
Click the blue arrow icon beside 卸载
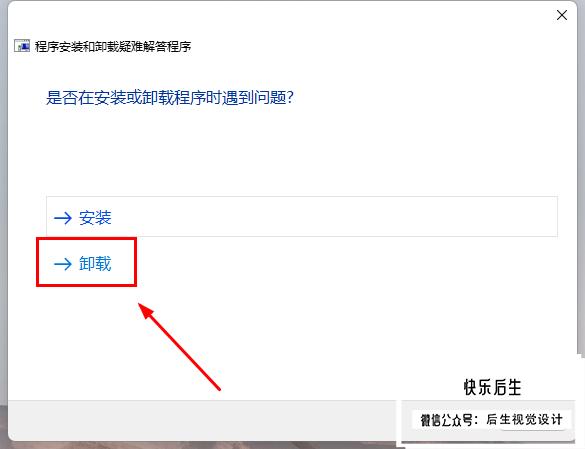(x=63, y=264)
